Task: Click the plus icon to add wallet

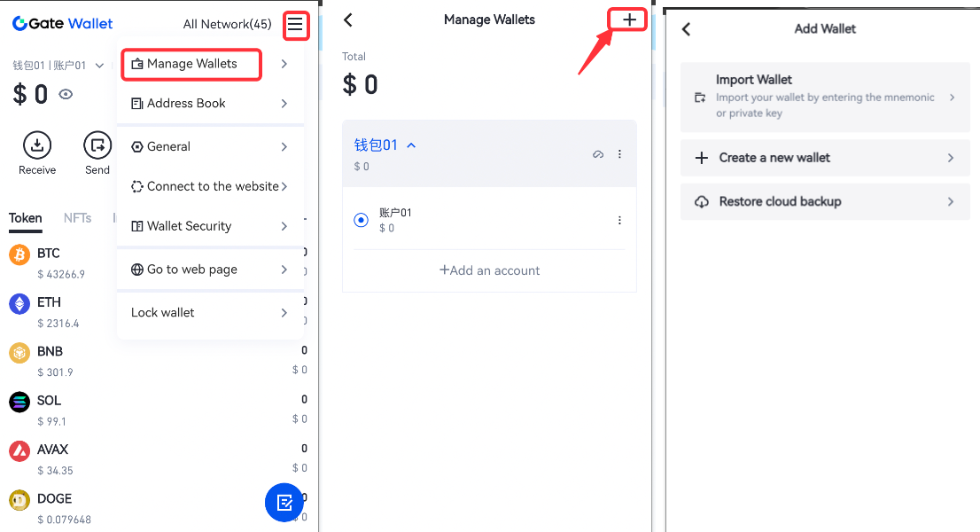Action: (x=628, y=20)
